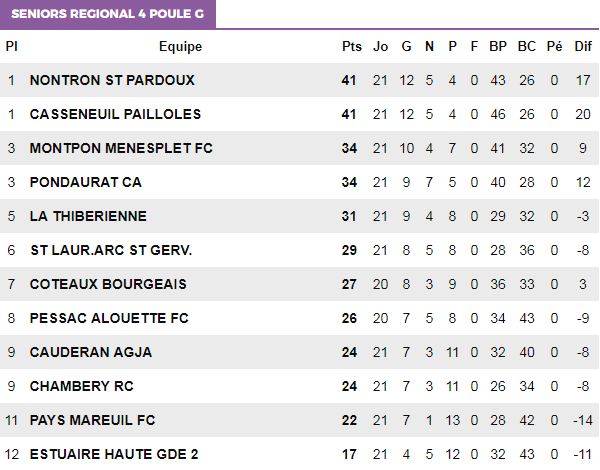Screen dimensions: 600x470
Task: Click St Laur.Arc St Gerv. team name
Action: [x=111, y=250]
